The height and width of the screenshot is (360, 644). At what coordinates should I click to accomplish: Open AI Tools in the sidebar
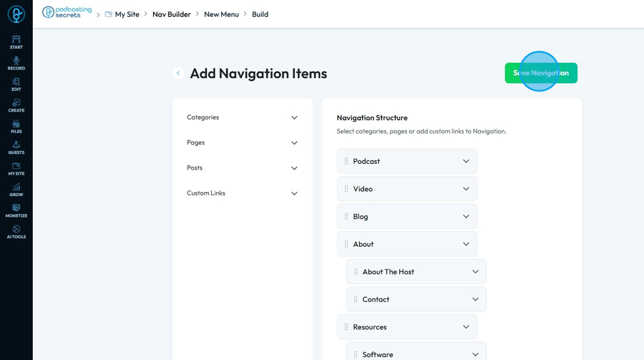point(16,232)
